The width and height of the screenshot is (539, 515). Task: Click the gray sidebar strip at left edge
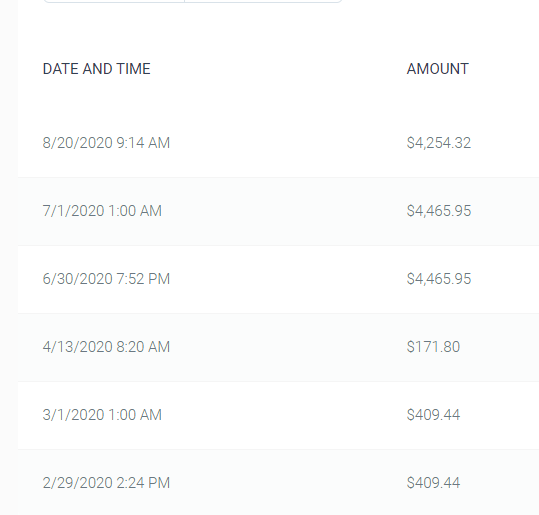click(9, 258)
